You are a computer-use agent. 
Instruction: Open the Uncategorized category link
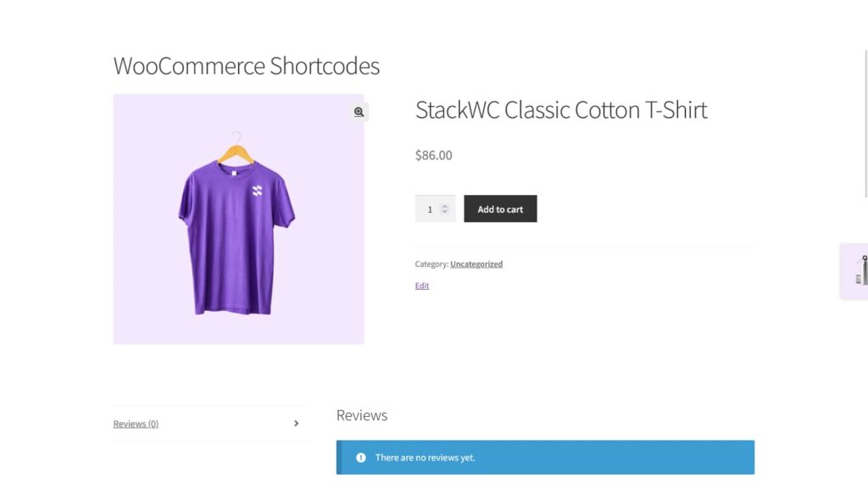476,264
